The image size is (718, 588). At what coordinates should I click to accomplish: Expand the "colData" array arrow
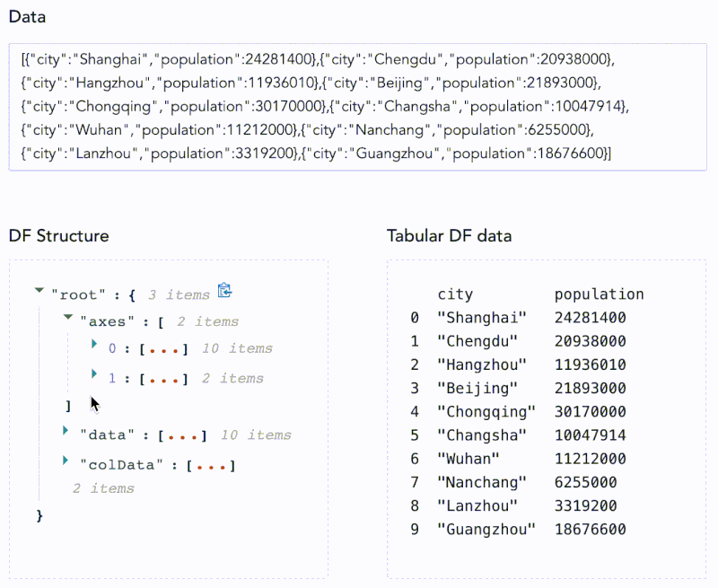coord(66,461)
